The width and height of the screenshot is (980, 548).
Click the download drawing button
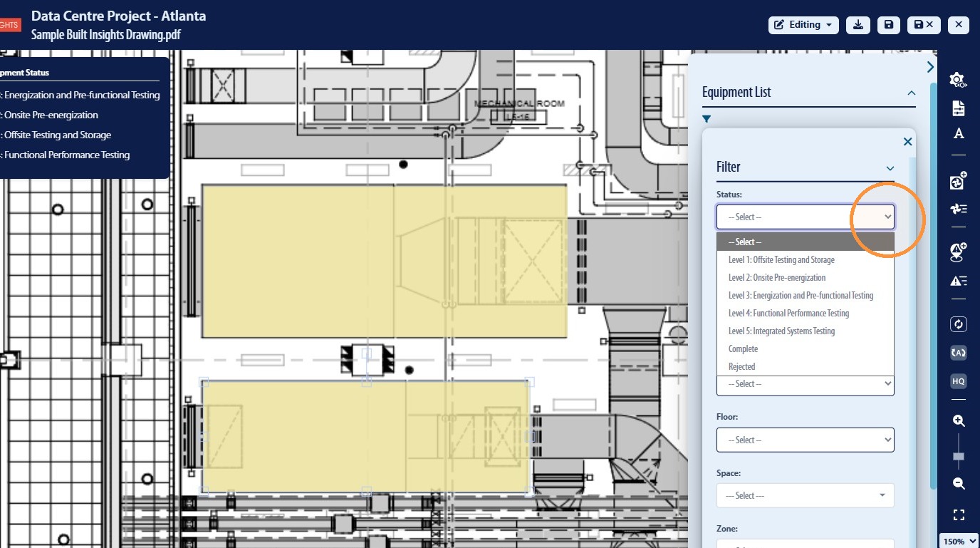pos(858,25)
